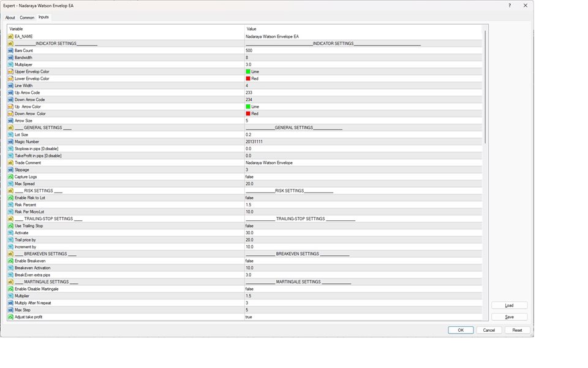This screenshot has width=588, height=368.
Task: Click the boolean icon beside Enable Risk to Lot
Action: click(10, 197)
